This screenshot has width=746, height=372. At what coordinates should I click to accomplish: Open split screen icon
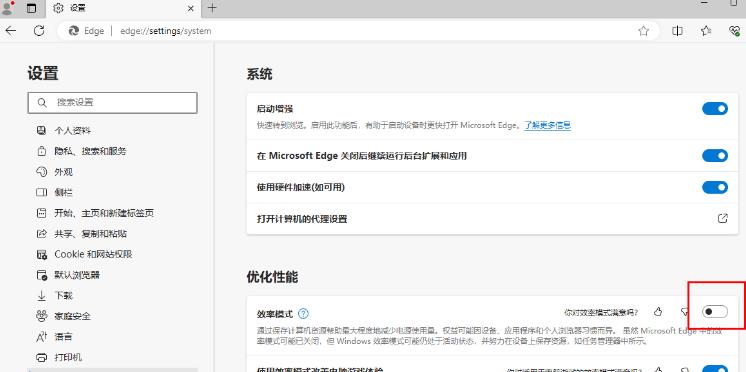click(x=677, y=31)
